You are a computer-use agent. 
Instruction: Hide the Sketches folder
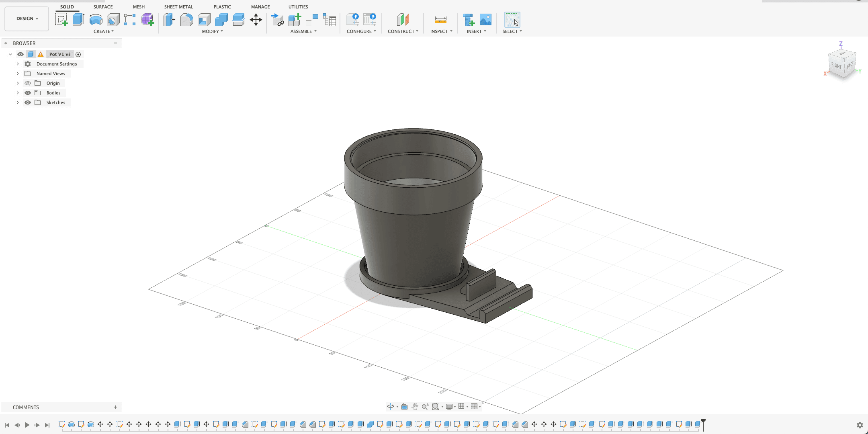tap(28, 102)
